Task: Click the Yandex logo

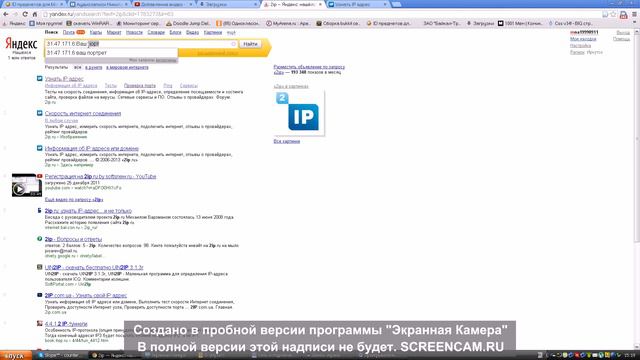Action: (21, 44)
